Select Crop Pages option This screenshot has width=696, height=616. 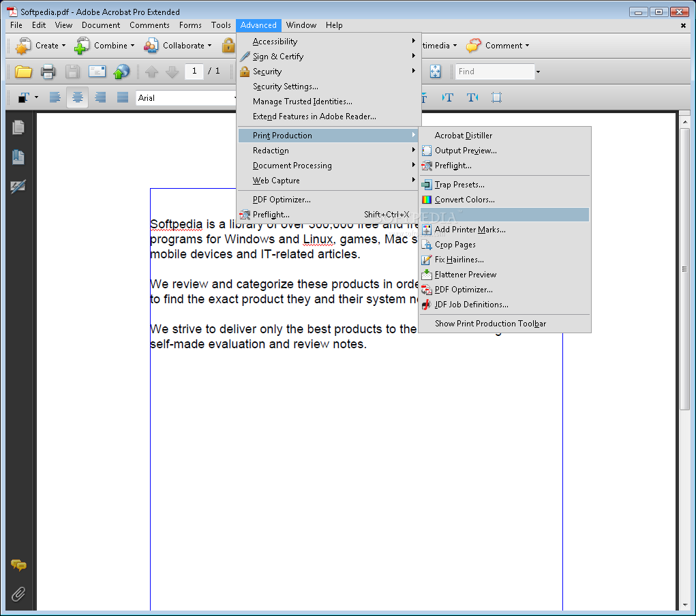[x=504, y=245]
